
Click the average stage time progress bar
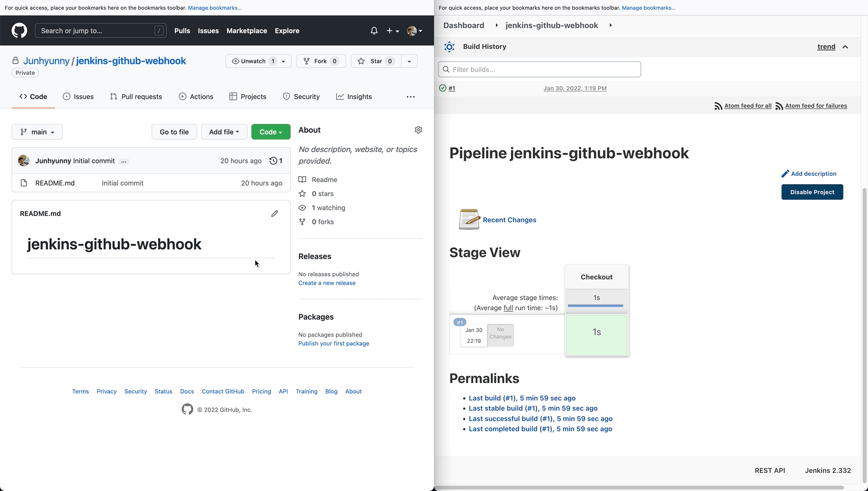click(x=595, y=306)
